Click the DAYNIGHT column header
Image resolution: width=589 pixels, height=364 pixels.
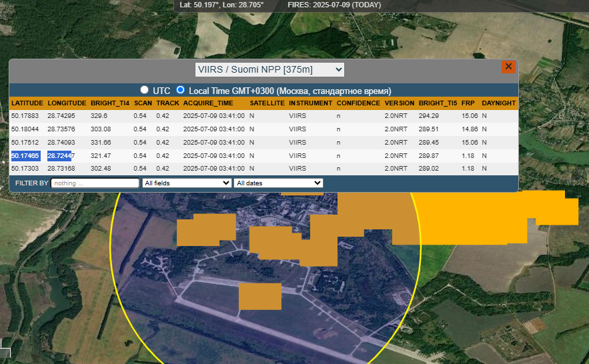pos(498,103)
